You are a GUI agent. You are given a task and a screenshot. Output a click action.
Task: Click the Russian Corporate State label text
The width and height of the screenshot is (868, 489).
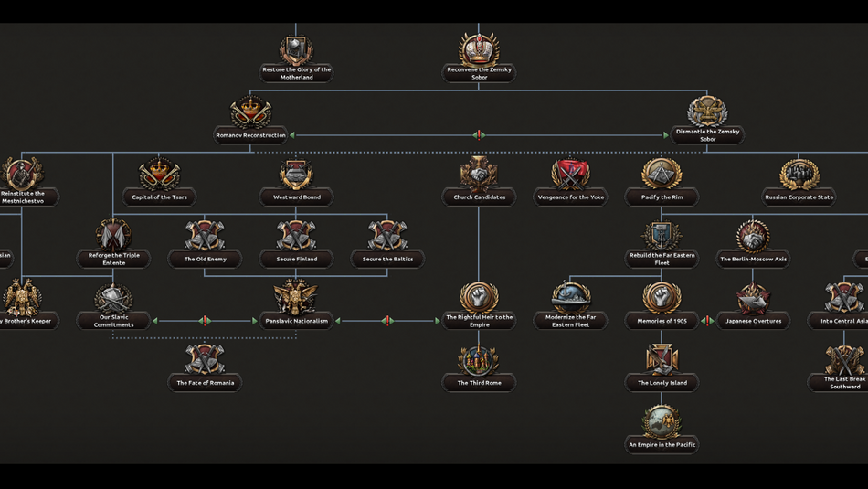pos(799,197)
